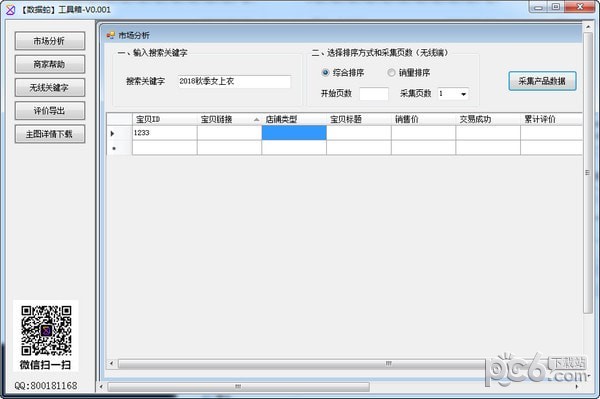Focus the 开始页数 input box
600x399 pixels.
point(374,94)
